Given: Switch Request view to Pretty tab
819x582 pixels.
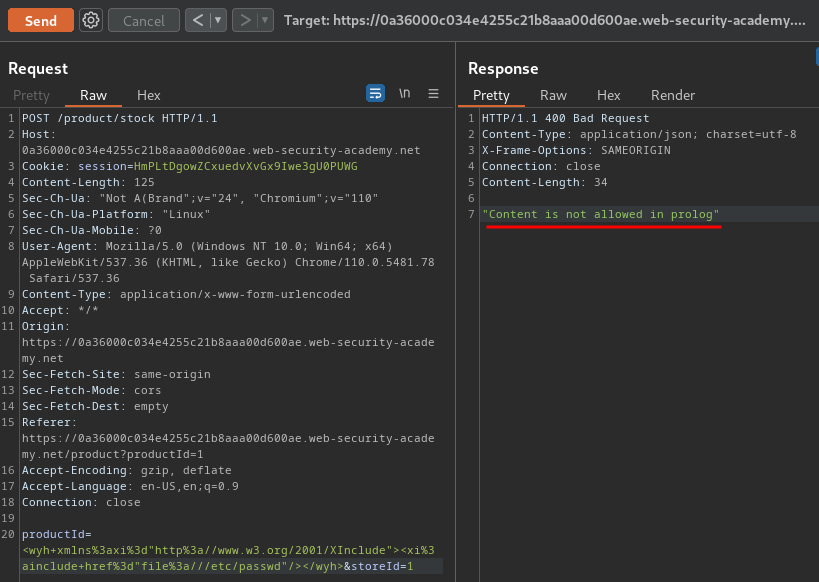Looking at the screenshot, I should (x=31, y=95).
